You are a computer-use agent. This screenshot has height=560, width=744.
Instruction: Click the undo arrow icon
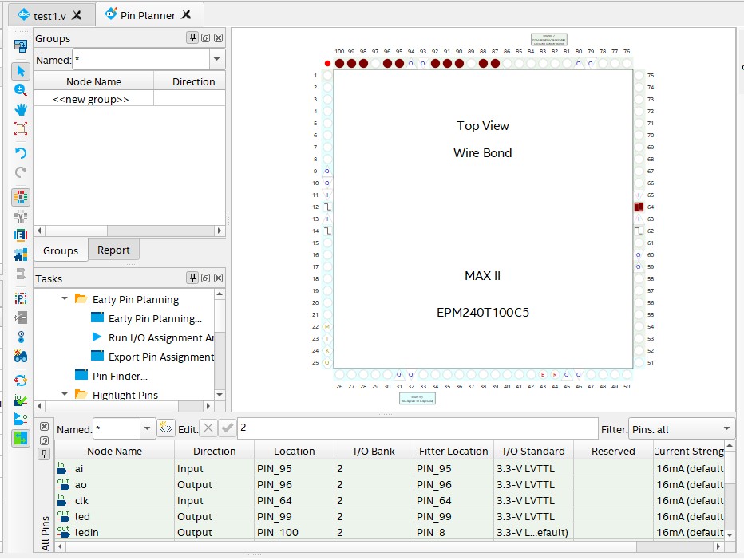[21, 152]
